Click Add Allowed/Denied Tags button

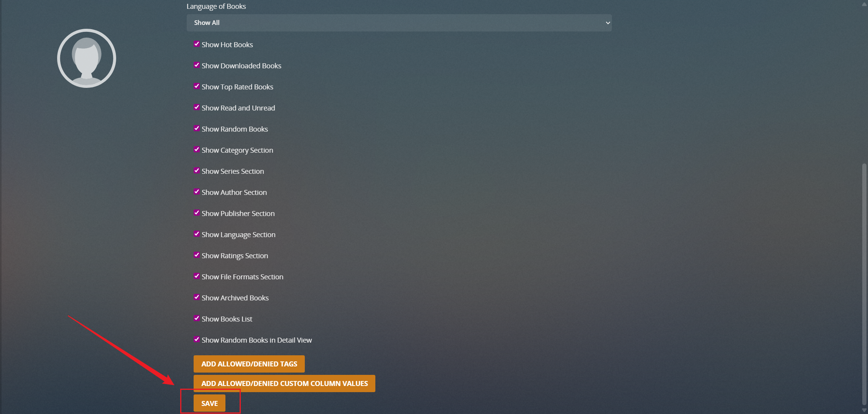point(249,364)
